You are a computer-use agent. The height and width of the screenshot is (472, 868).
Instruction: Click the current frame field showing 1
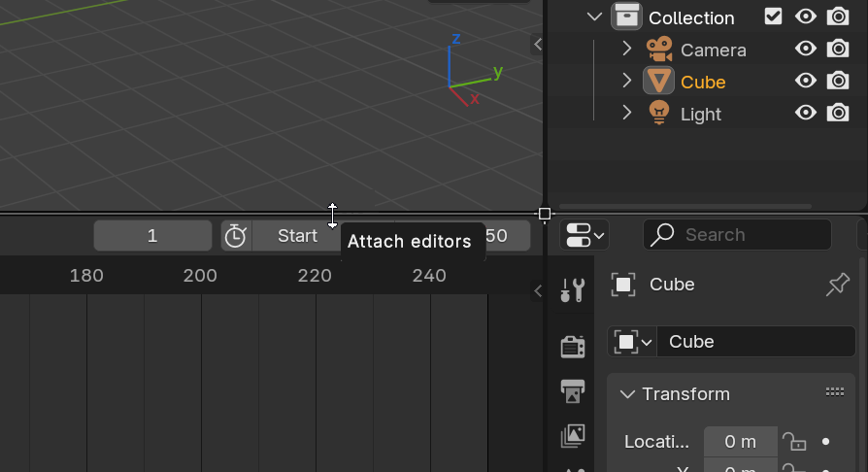[152, 236]
